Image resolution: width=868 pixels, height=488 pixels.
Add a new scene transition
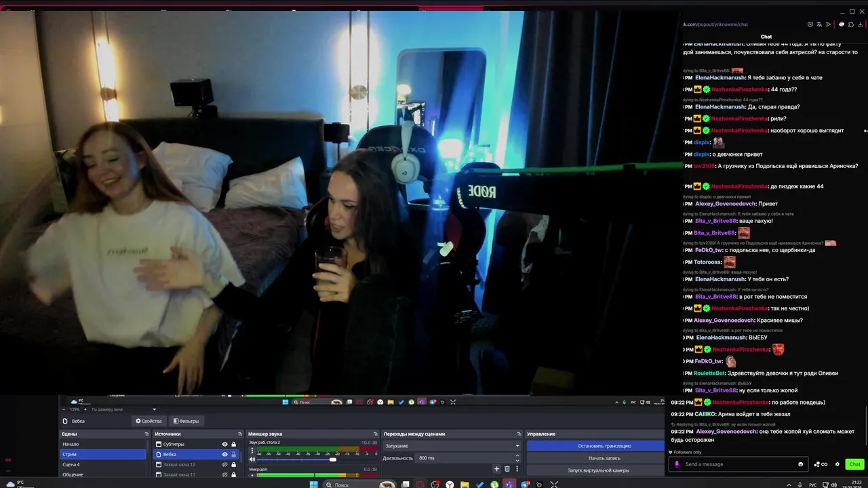(x=496, y=469)
